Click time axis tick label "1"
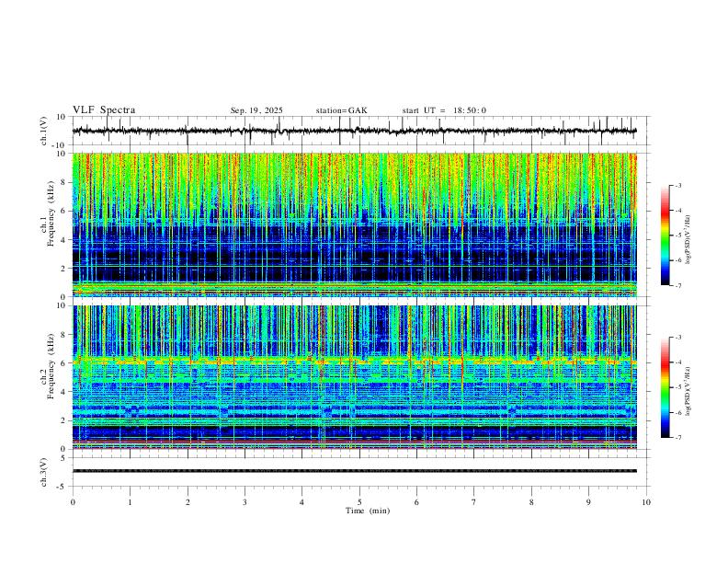728x563 pixels. pyautogui.click(x=130, y=502)
